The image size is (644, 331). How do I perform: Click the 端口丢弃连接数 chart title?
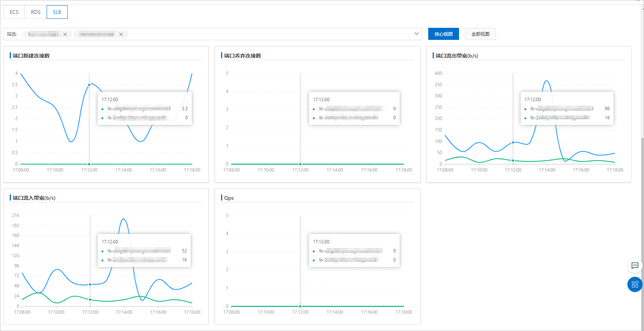coord(242,56)
